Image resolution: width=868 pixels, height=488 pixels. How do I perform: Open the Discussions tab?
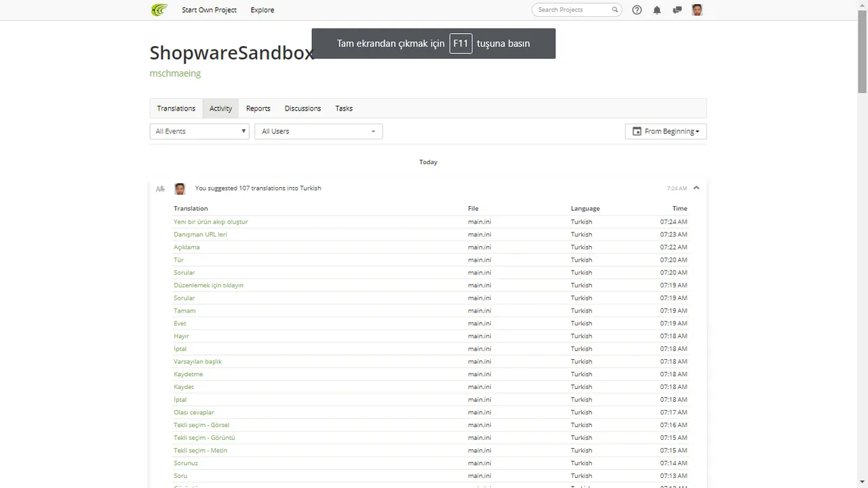303,108
